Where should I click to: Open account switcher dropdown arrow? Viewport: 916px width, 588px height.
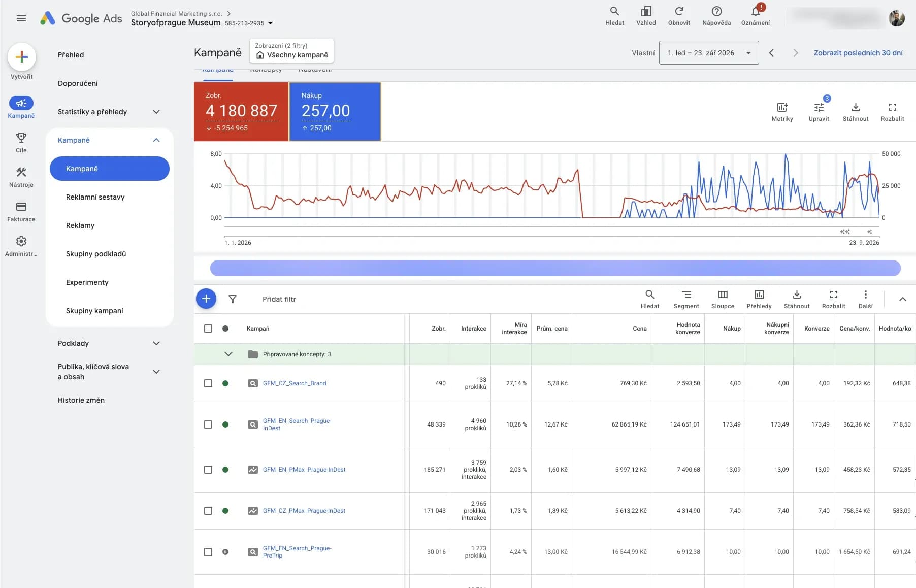tap(271, 23)
